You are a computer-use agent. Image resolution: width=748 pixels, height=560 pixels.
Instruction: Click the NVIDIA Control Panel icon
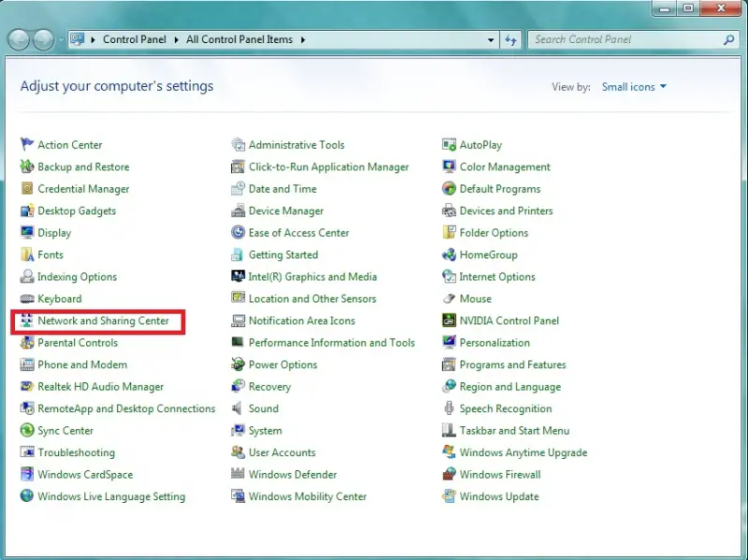click(x=449, y=320)
